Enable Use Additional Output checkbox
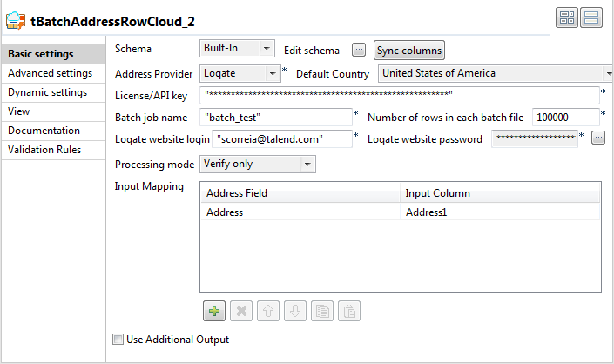Screen dimensions: 614x364 pos(118,340)
